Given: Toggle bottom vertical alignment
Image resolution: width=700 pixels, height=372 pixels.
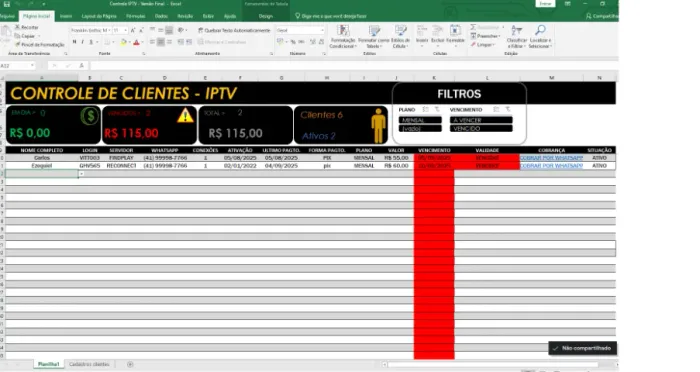Looking at the screenshot, I should 169,30.
